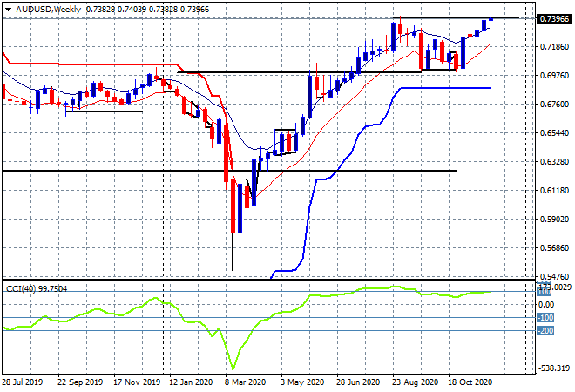This screenshot has width=575, height=392.
Task: Click the 0.56860 price axis label
Action: pyautogui.click(x=554, y=248)
